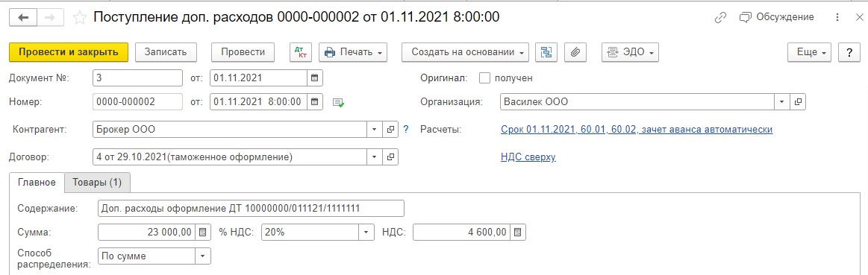Expand Контрагент dropdown list

click(x=375, y=130)
